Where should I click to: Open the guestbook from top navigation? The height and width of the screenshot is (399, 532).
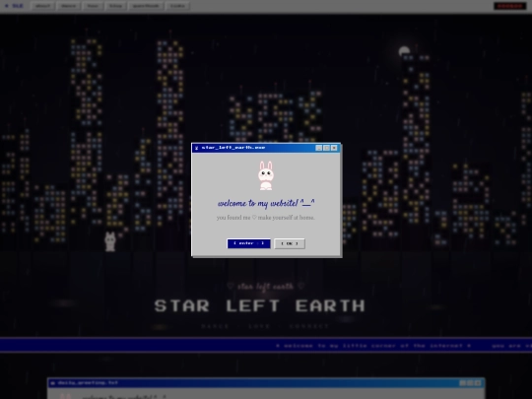pyautogui.click(x=146, y=6)
